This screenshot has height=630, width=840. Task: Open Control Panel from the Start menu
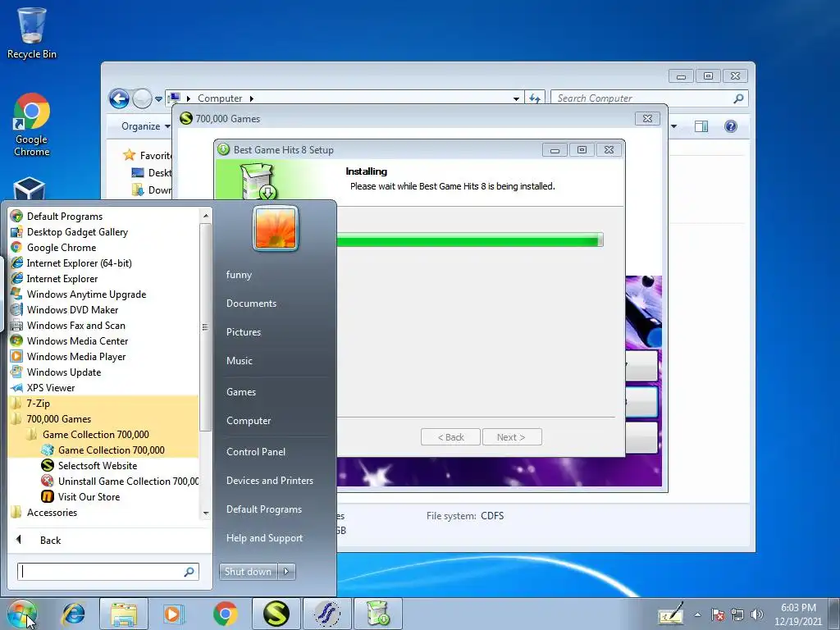[256, 452]
